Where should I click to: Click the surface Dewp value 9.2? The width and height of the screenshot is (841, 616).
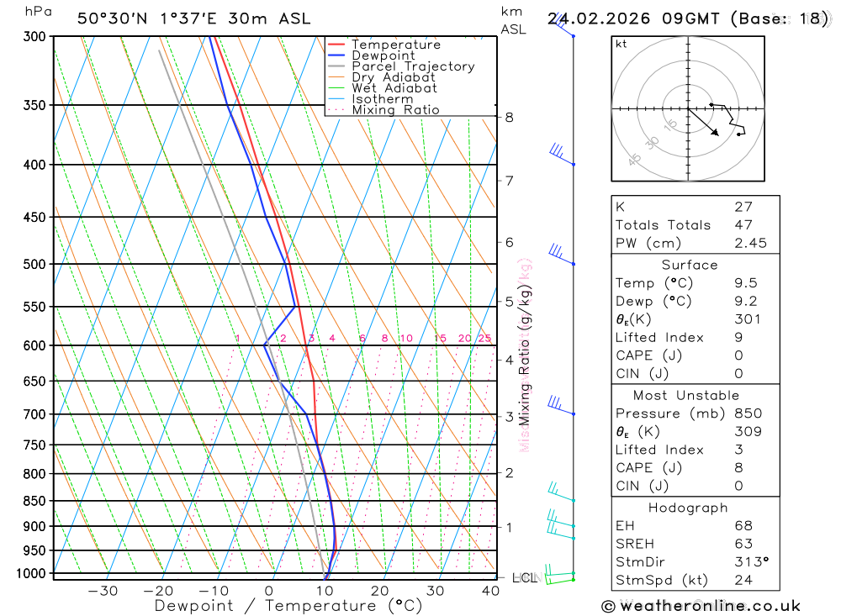(745, 302)
